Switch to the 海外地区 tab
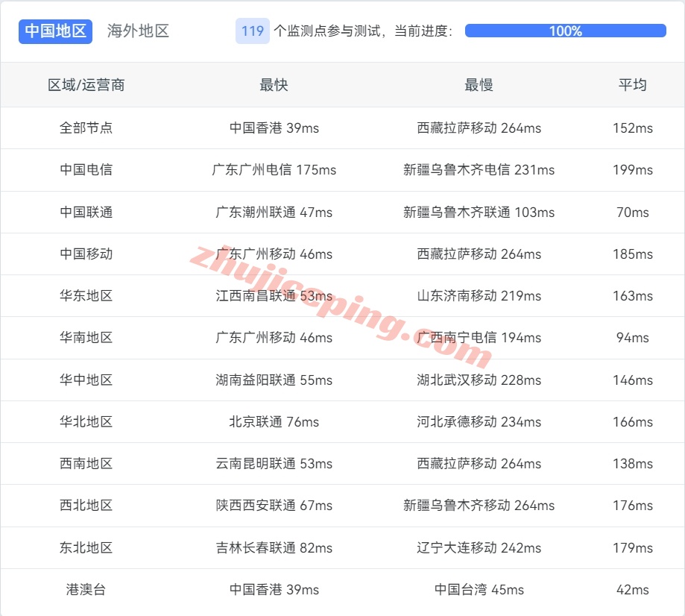The height and width of the screenshot is (616, 685). tap(138, 31)
